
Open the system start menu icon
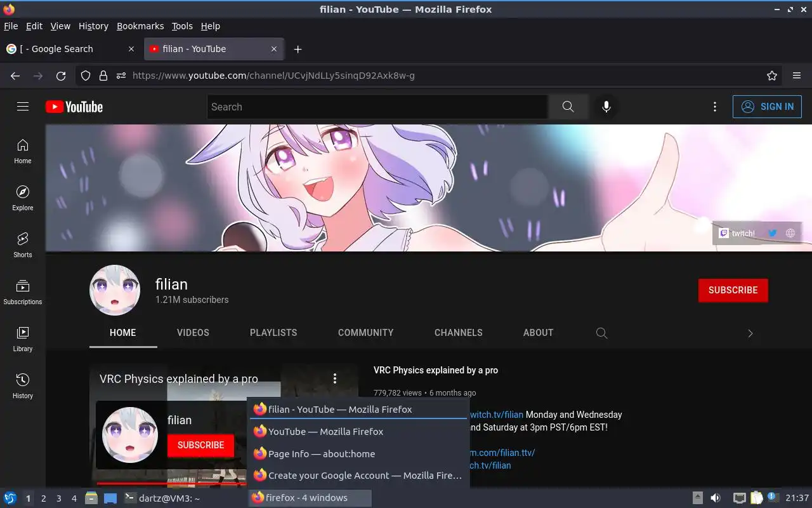click(x=10, y=498)
